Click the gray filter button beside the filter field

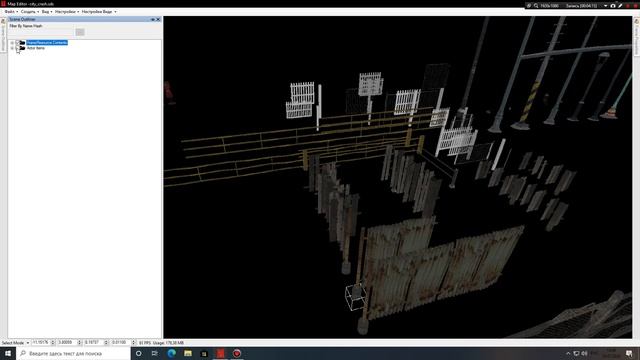tap(80, 32)
